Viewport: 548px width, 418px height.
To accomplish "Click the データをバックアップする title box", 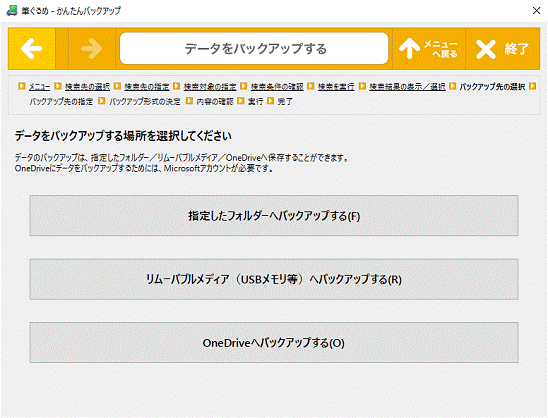I will (x=254, y=49).
